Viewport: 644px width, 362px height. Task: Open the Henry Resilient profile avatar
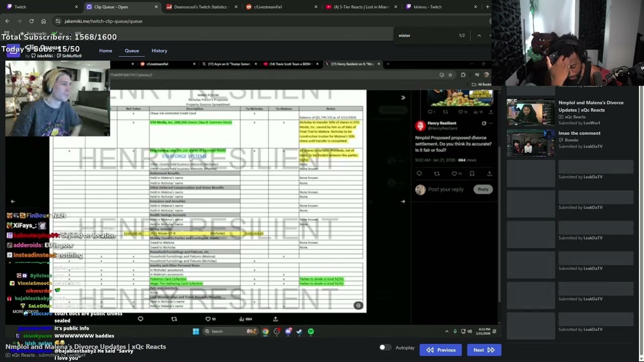421,126
